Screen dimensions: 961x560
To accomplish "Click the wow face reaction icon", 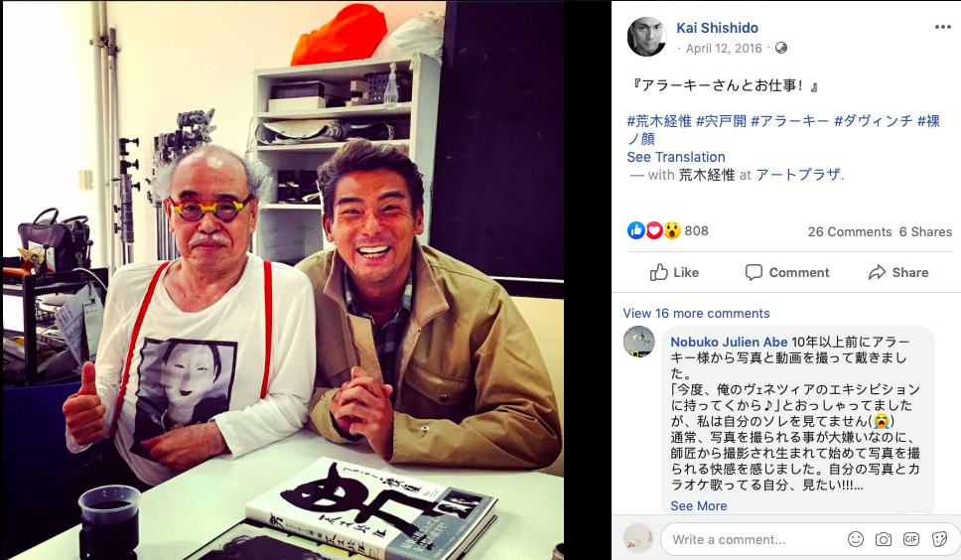I will click(672, 230).
